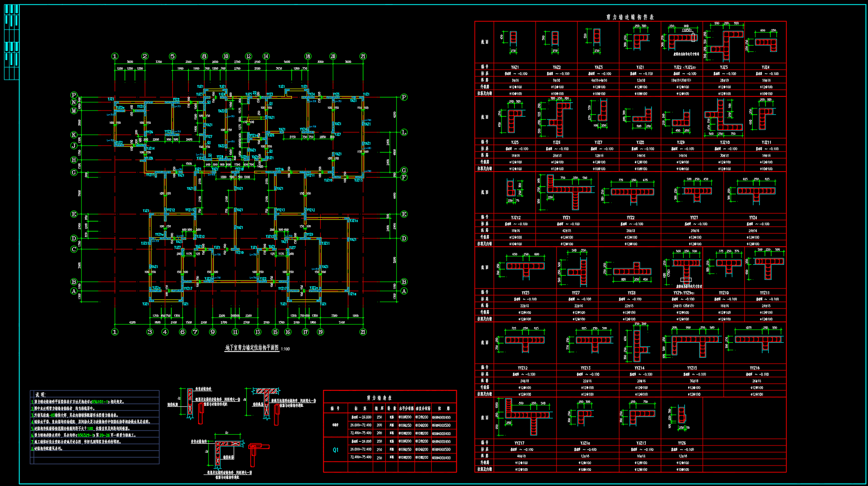Click the 说明 notes heading

pyautogui.click(x=40, y=395)
